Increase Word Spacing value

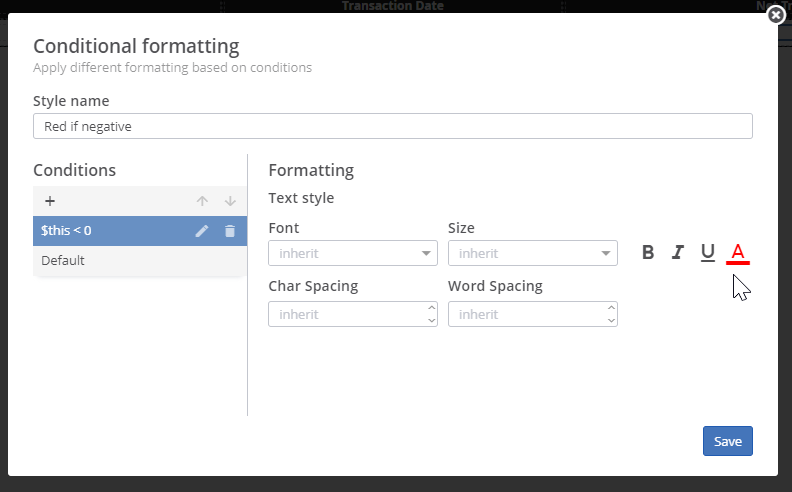tap(611, 308)
